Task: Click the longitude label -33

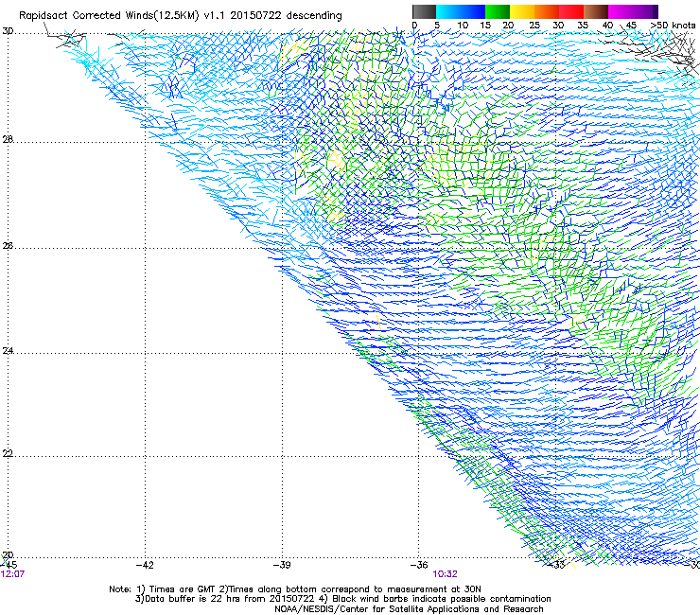Action: (556, 565)
